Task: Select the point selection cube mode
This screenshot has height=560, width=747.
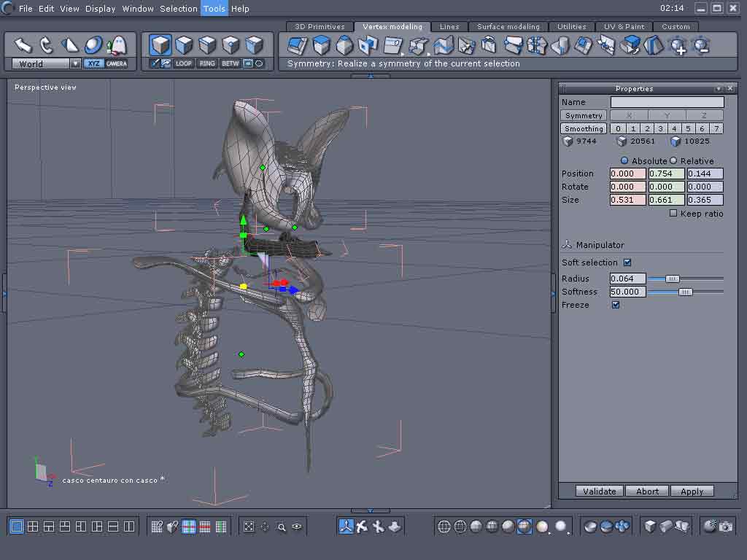Action: (x=231, y=45)
